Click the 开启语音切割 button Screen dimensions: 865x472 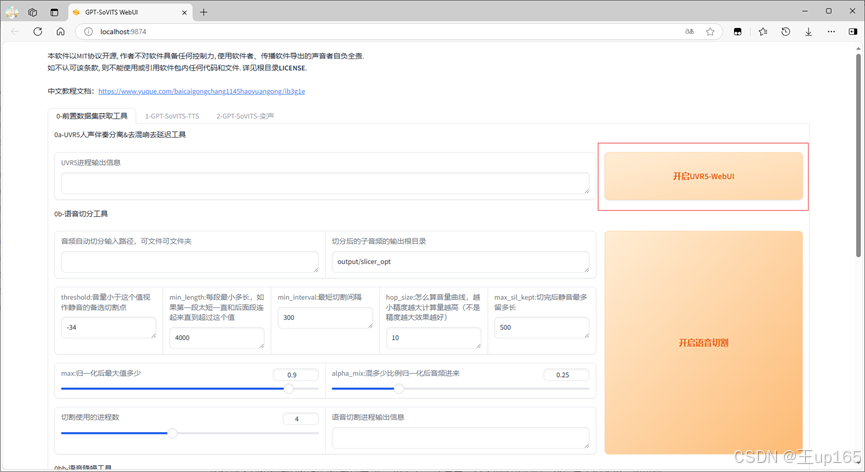[703, 342]
